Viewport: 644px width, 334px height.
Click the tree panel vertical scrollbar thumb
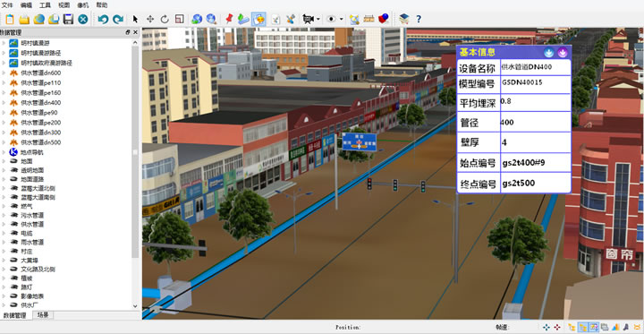click(x=135, y=152)
